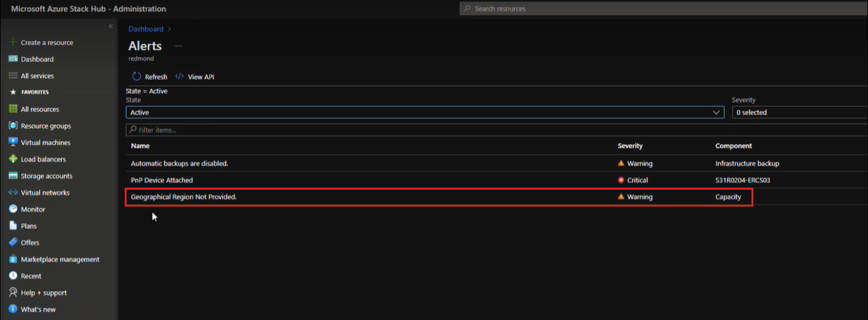This screenshot has width=868, height=320.
Task: Open the Storage accounts icon
Action: pyautogui.click(x=13, y=176)
